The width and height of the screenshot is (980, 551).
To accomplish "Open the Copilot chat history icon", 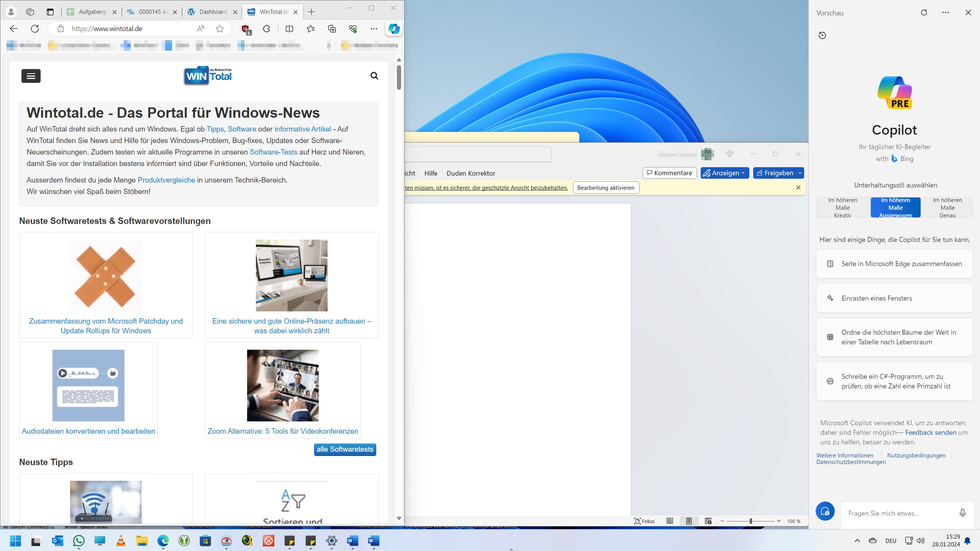I will tap(822, 36).
